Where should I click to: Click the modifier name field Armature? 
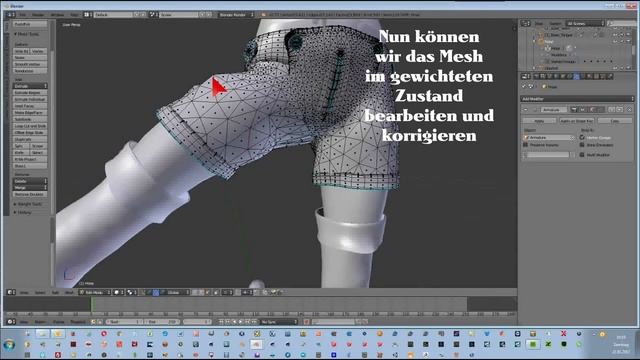tap(554, 109)
